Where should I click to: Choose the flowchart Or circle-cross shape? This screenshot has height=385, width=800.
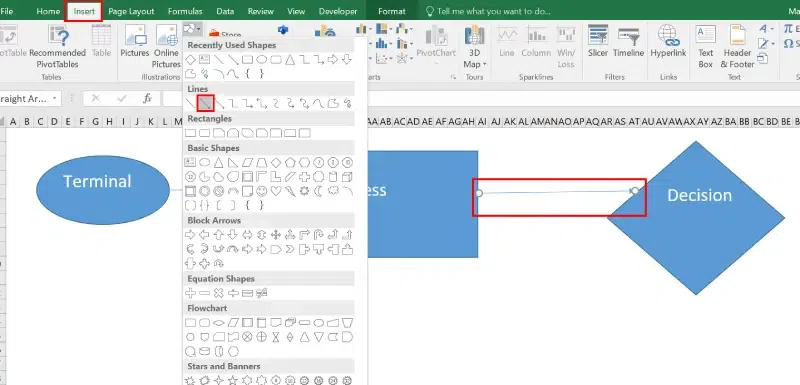[x=261, y=337]
